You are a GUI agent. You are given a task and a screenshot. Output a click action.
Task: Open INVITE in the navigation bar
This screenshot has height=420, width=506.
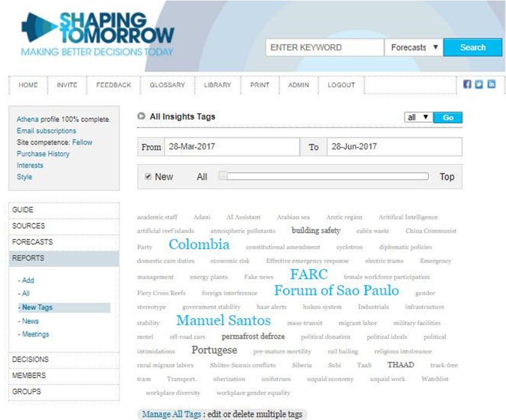pyautogui.click(x=67, y=85)
